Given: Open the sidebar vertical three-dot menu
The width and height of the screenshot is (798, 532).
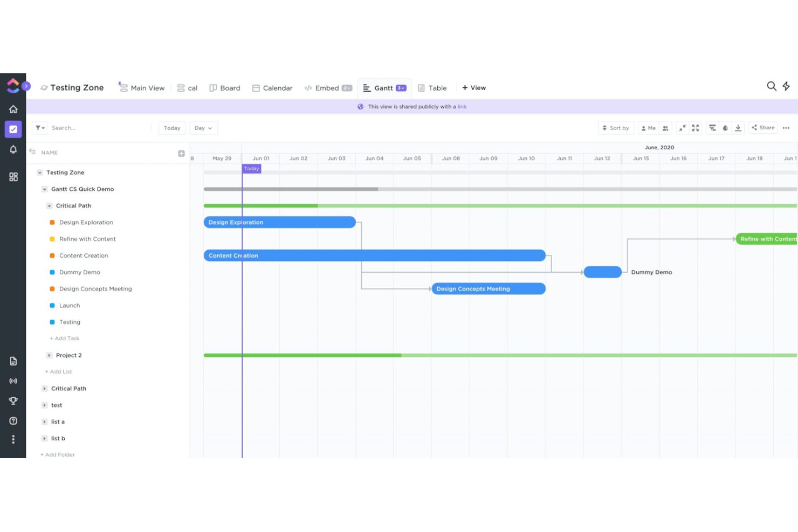Looking at the screenshot, I should click(x=13, y=440).
